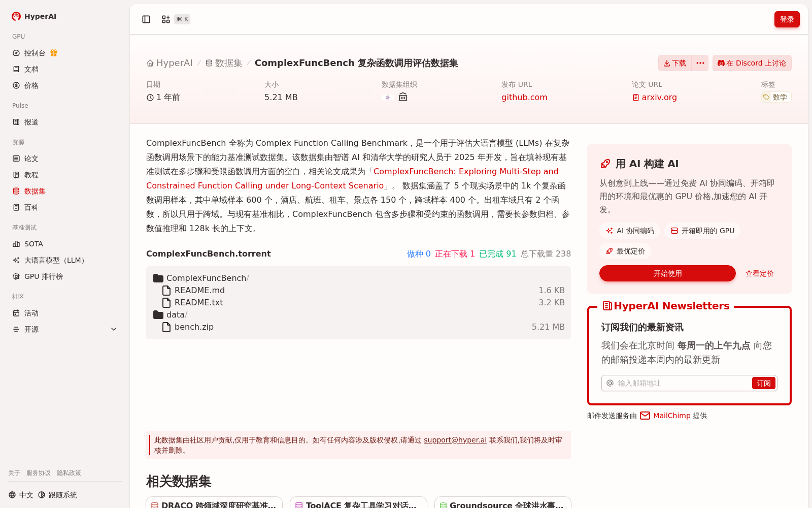This screenshot has height=508, width=812.
Task: Click the data folder in file tree
Action: click(x=171, y=314)
